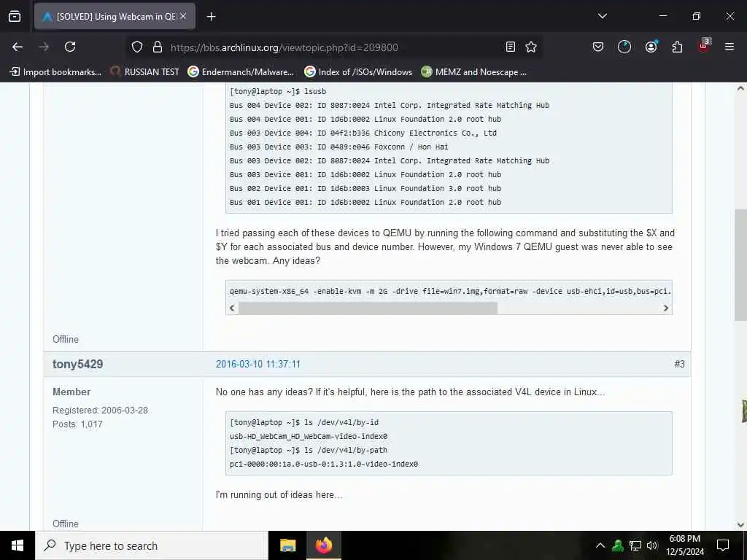
Task: Open the Extensions puzzle menu
Action: (x=677, y=47)
